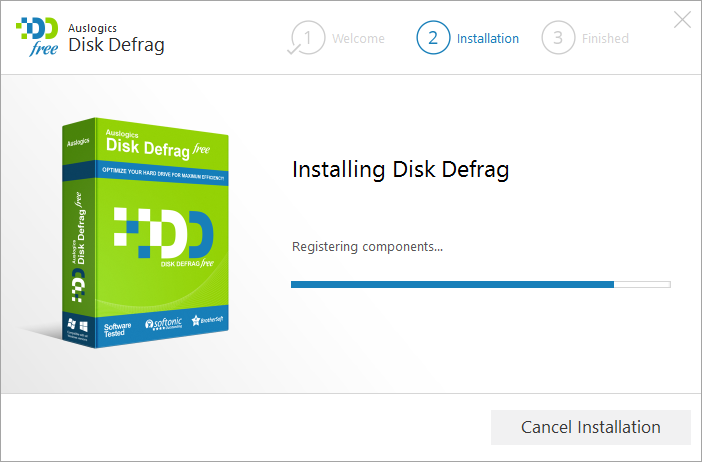Click the step 1 circle with checkmark
The height and width of the screenshot is (462, 702).
[x=307, y=38]
